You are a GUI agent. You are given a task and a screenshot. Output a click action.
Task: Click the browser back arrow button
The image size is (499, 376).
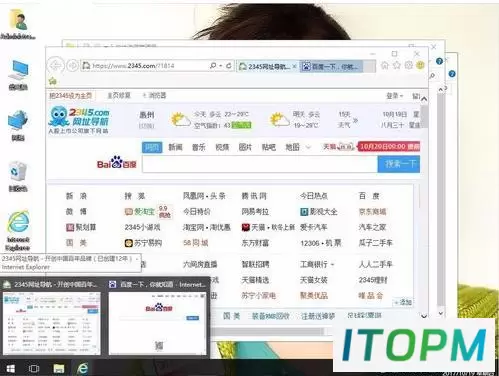[56, 65]
